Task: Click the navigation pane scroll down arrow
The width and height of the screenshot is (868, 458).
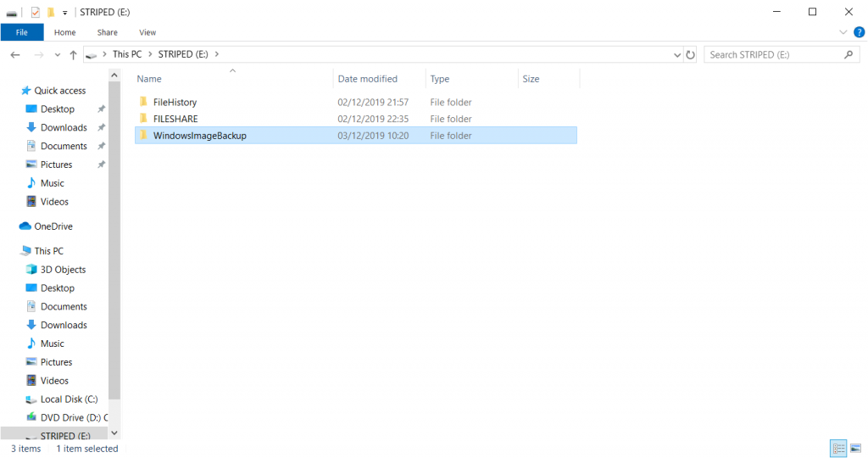Action: coord(114,433)
